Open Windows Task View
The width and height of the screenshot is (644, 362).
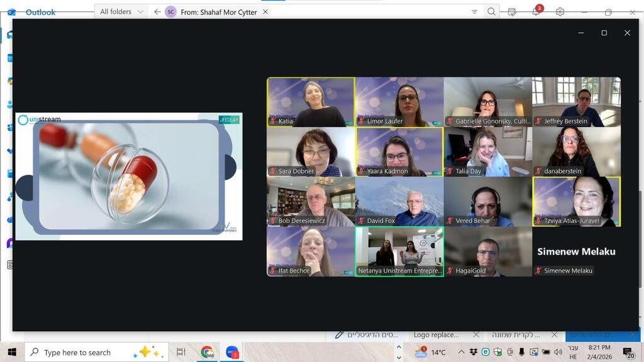tap(181, 352)
